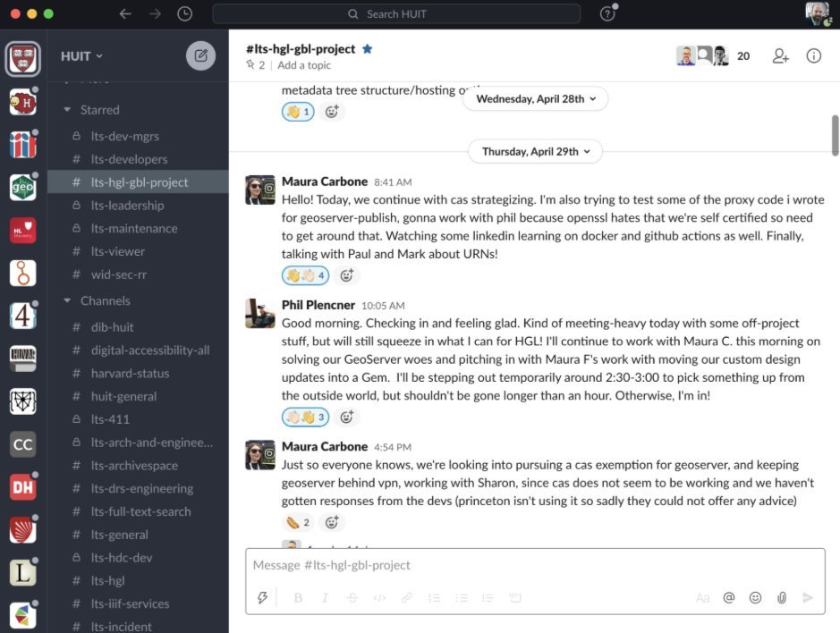This screenshot has height=633, width=840.
Task: Mention someone with the @ icon
Action: [728, 597]
